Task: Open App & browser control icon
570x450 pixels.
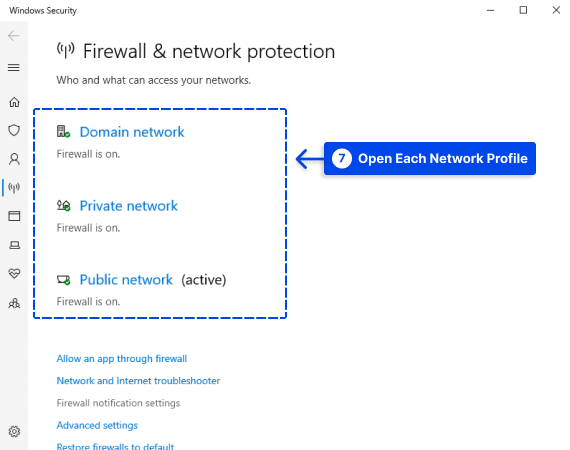Action: click(x=14, y=216)
